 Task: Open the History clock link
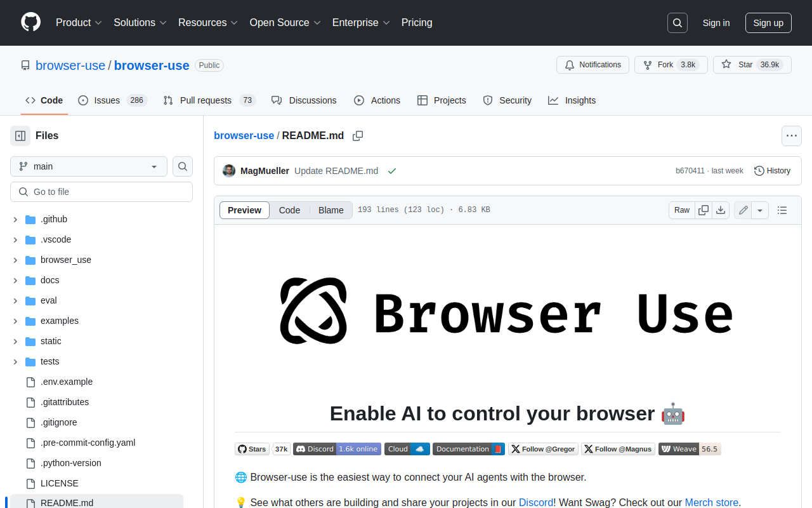772,171
